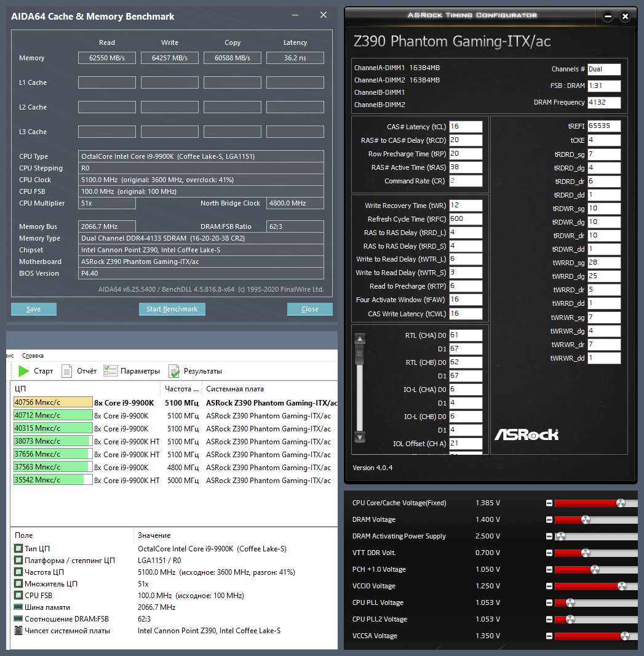Click the Поле column header
The width and height of the screenshot is (644, 656).
point(72,535)
